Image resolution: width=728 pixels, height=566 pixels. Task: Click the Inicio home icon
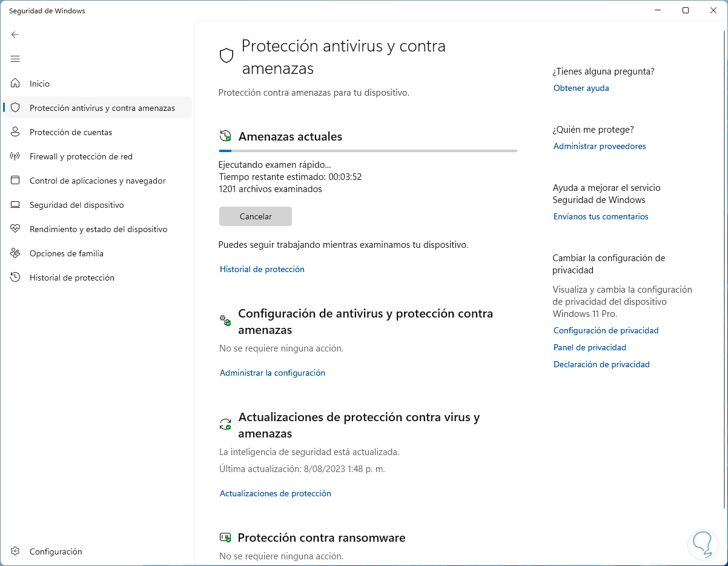pos(16,84)
